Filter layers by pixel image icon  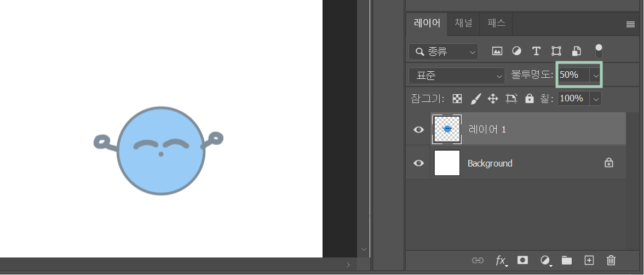tap(497, 51)
